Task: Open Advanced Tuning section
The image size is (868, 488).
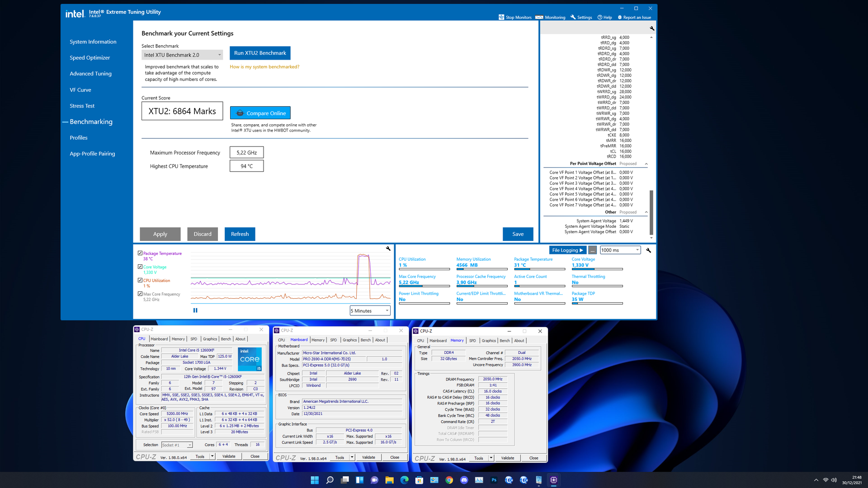Action: [90, 74]
